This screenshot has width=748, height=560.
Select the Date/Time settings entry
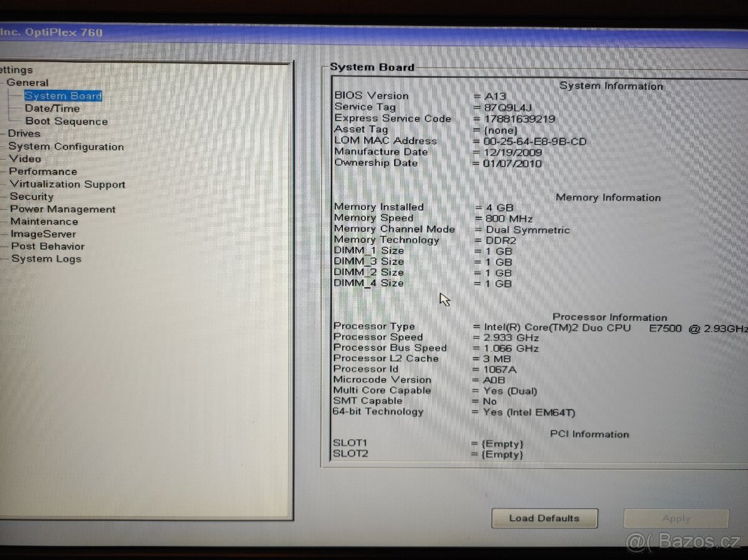[x=54, y=108]
